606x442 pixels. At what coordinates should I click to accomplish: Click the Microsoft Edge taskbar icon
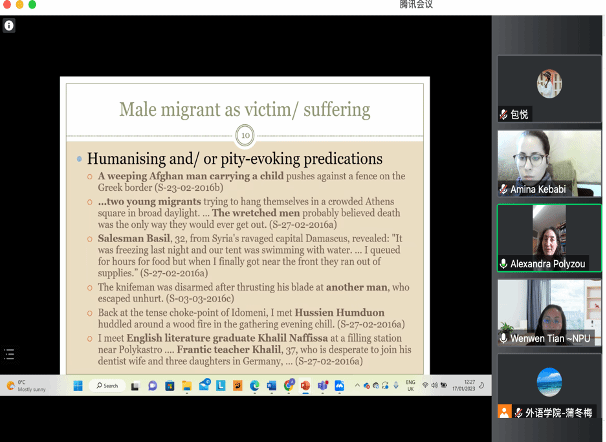(254, 385)
